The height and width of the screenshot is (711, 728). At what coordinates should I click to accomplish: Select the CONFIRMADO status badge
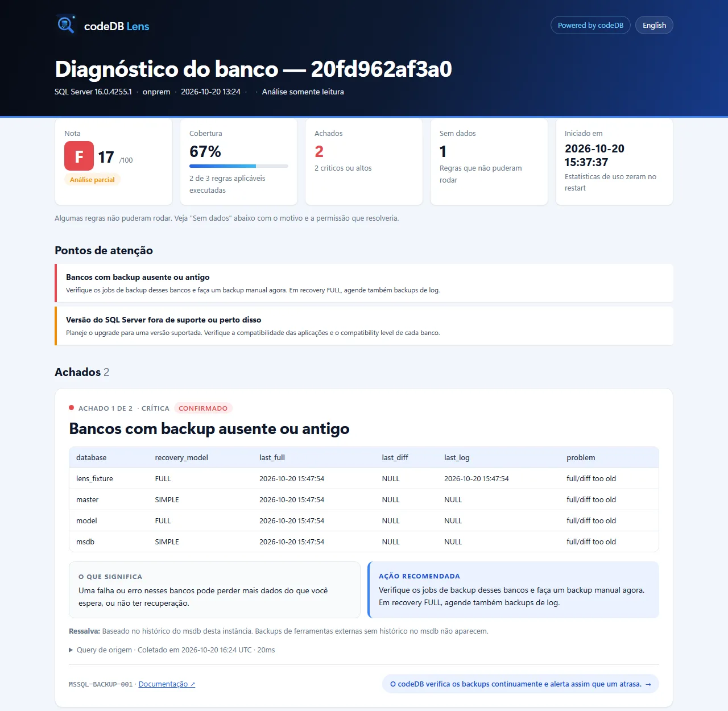point(203,408)
